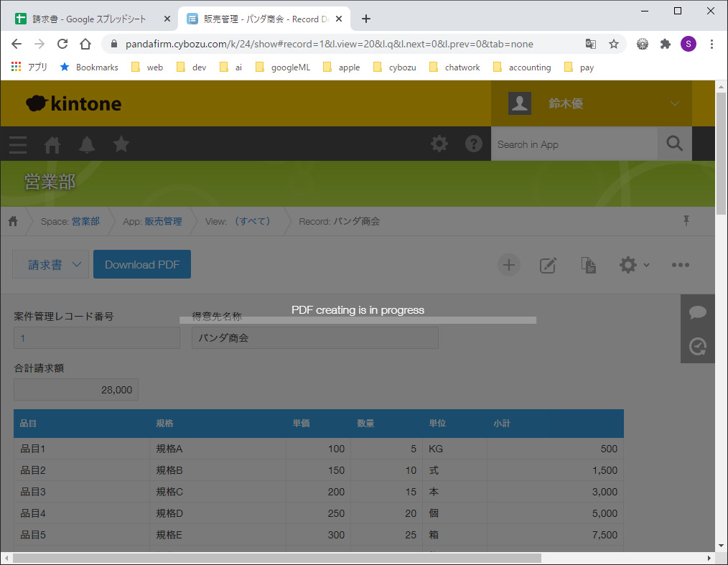Click the Search in App field
The image size is (728, 565).
[x=574, y=144]
